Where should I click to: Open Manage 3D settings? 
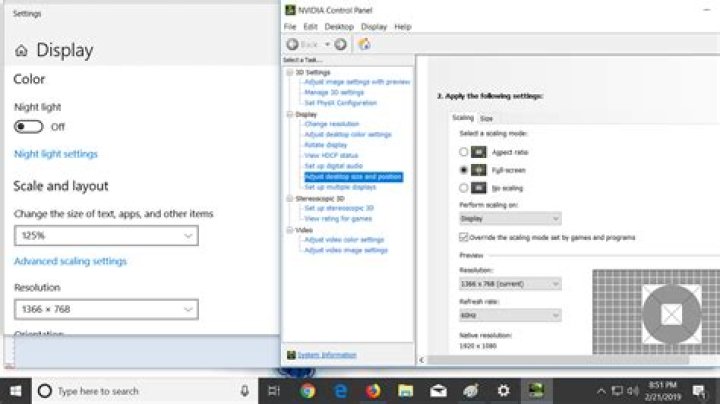pyautogui.click(x=334, y=92)
